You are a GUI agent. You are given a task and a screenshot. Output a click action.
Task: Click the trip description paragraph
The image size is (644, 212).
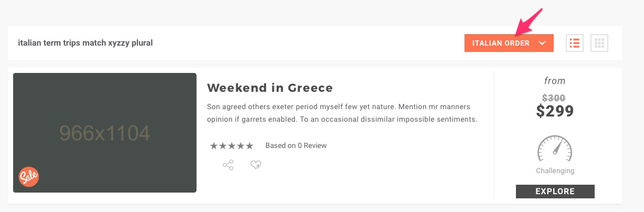(x=342, y=113)
